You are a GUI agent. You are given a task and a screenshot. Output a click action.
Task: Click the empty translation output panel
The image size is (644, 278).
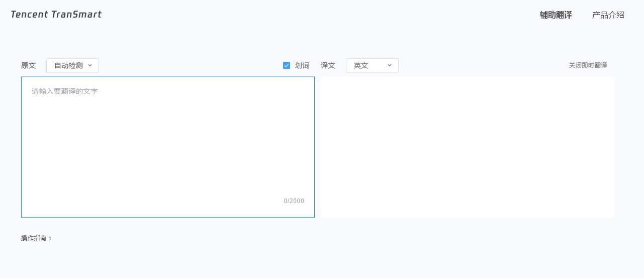(467, 147)
